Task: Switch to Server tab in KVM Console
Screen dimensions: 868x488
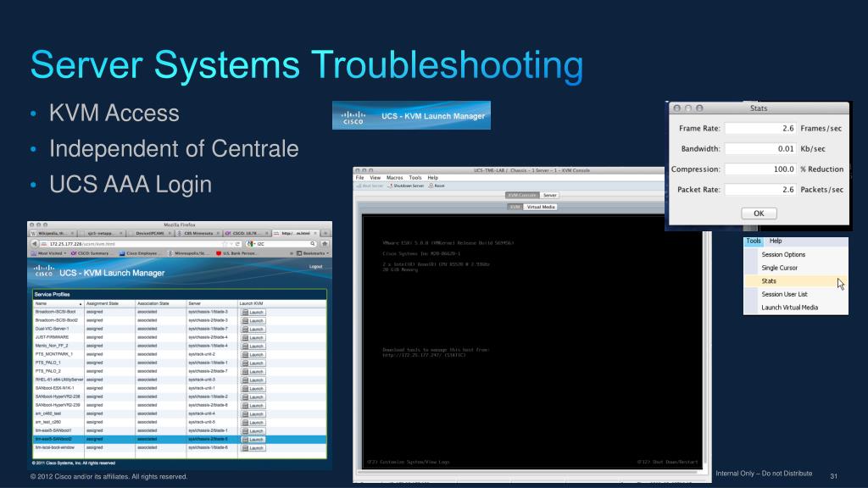Action: 549,196
